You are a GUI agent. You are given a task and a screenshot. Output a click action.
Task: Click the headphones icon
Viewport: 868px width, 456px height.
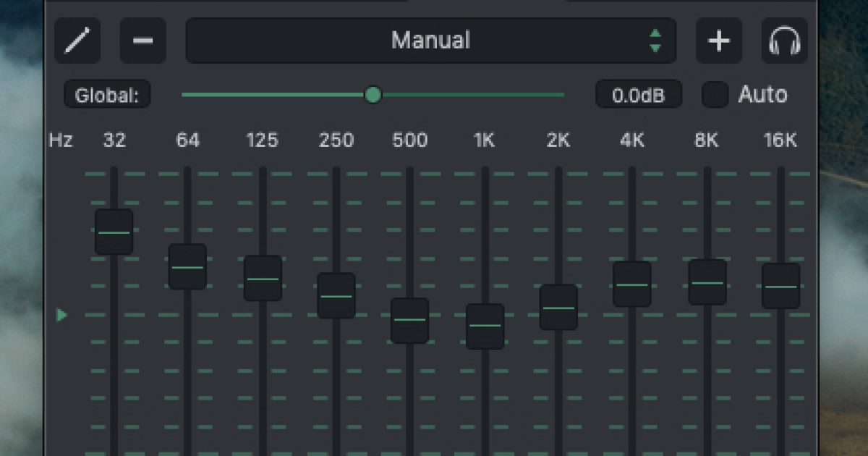coord(784,41)
